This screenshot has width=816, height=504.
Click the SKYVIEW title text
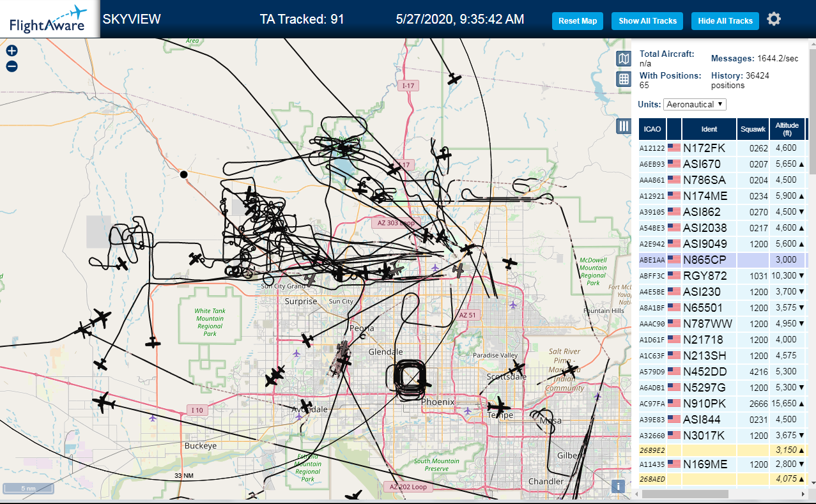coord(132,19)
